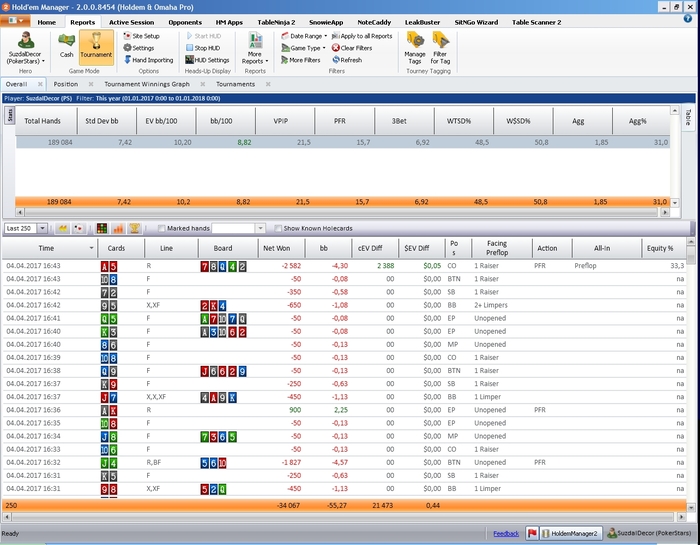
Task: Switch to Tournament Winnings Graph tab
Action: (x=147, y=84)
